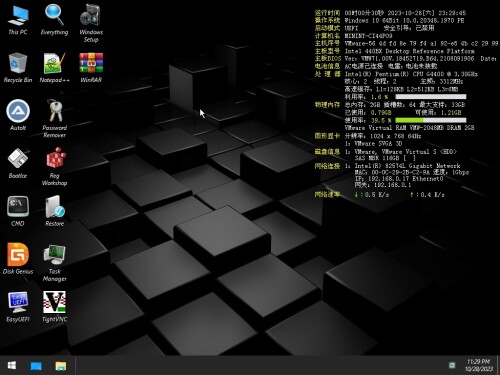Click the 'VMware Virtual RAM' memory line
The width and height of the screenshot is (500, 375).
409,128
